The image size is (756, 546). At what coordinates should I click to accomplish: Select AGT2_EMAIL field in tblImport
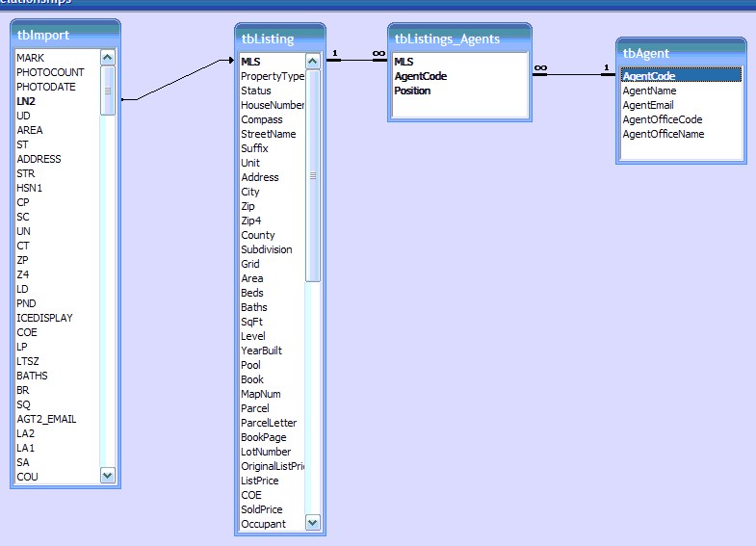[47, 419]
